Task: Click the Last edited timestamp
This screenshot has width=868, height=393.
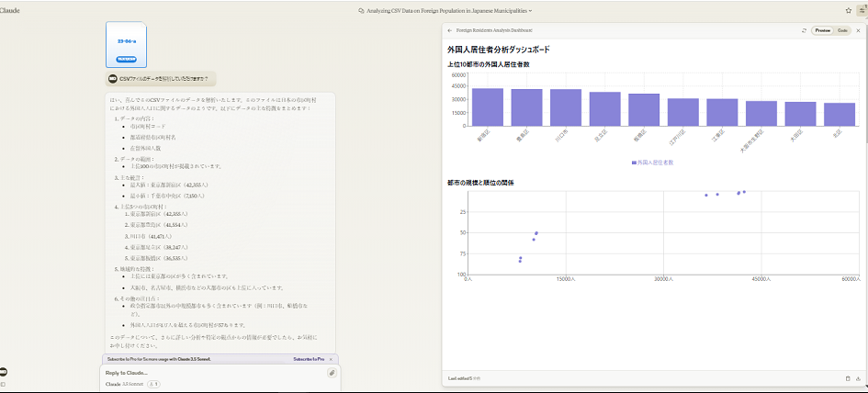Action: pos(464,378)
